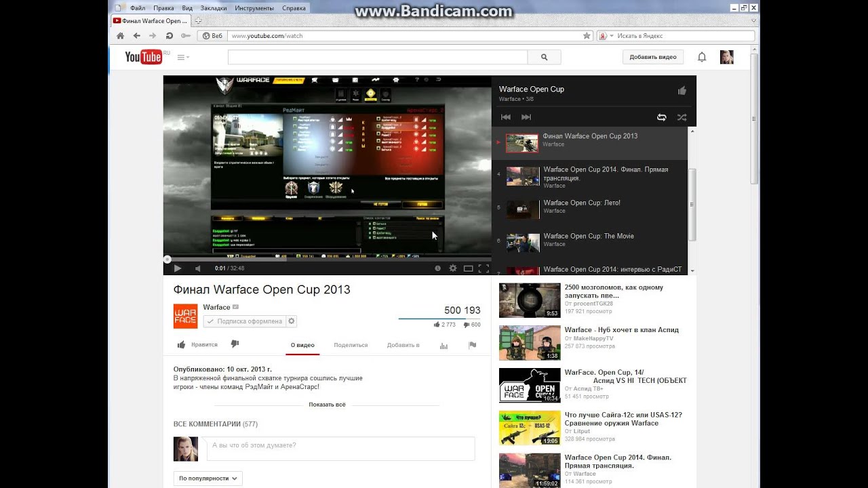Click the YouTube logo

click(x=144, y=57)
